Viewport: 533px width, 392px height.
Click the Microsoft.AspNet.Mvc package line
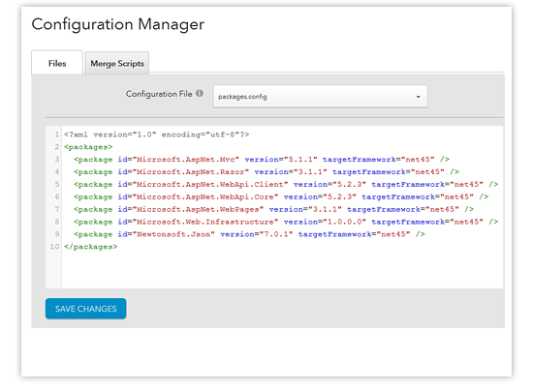[x=262, y=159]
